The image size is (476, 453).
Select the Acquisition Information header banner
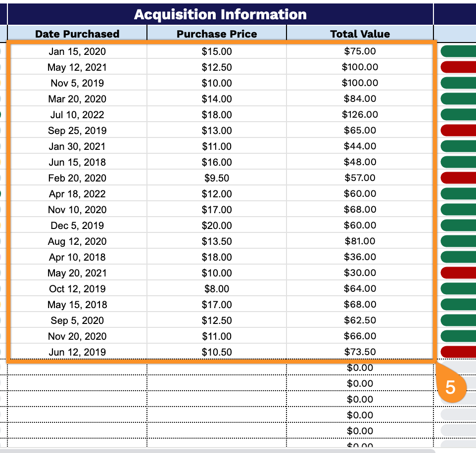[x=220, y=14]
